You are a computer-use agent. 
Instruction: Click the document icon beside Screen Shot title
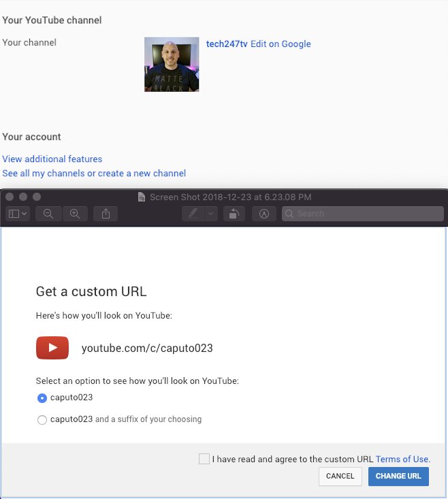[x=142, y=197]
